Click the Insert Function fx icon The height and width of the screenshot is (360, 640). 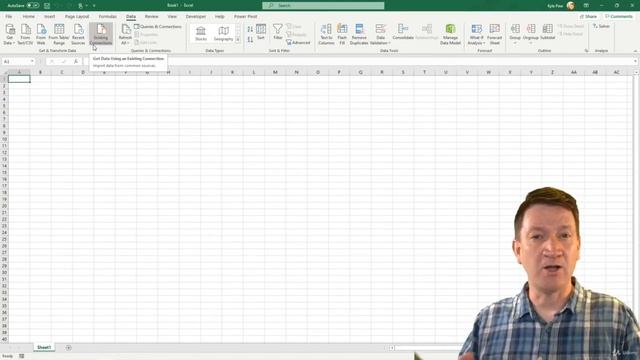[x=76, y=61]
